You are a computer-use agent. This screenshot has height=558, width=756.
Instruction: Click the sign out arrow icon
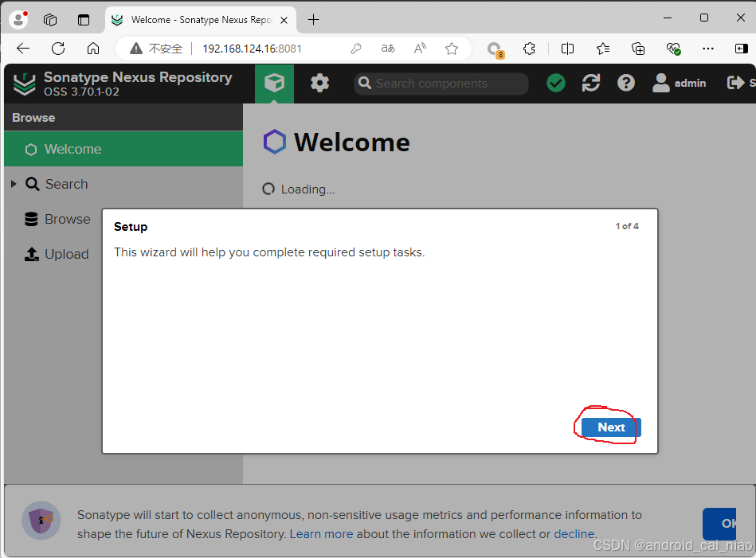[x=735, y=83]
